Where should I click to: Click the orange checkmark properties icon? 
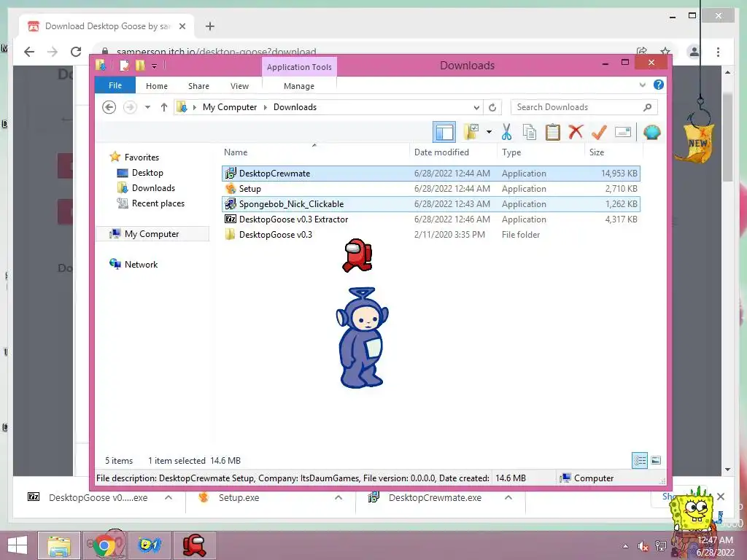[599, 132]
